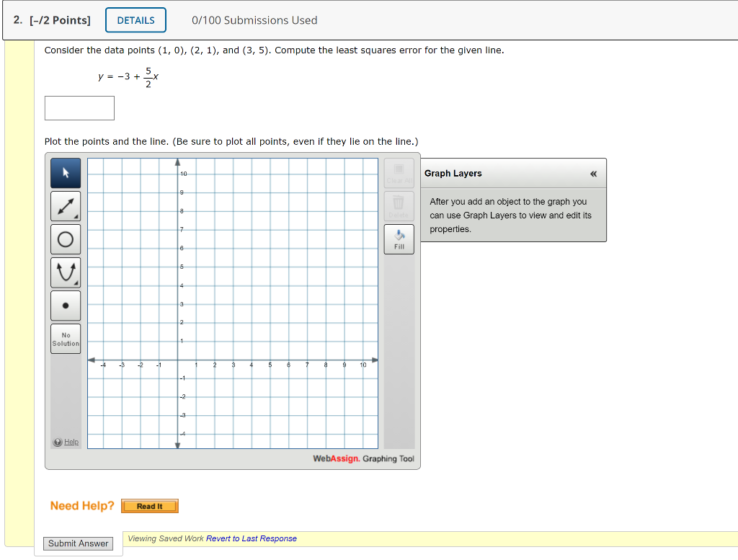Select the parabola drawing tool
The width and height of the screenshot is (738, 560).
tap(66, 272)
